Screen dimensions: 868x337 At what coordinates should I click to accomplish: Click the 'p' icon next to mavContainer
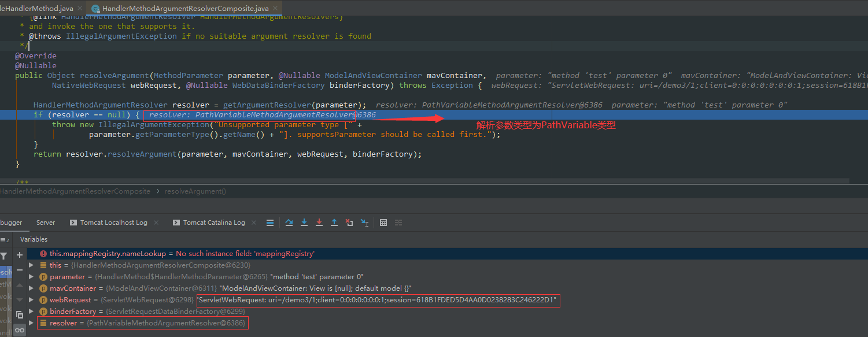[43, 288]
